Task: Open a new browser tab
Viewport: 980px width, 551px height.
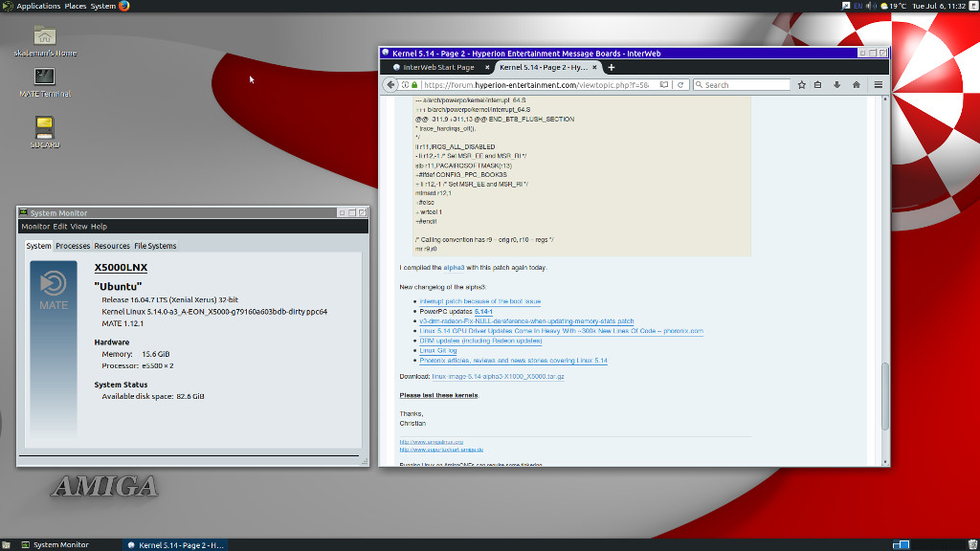Action: tap(612, 68)
